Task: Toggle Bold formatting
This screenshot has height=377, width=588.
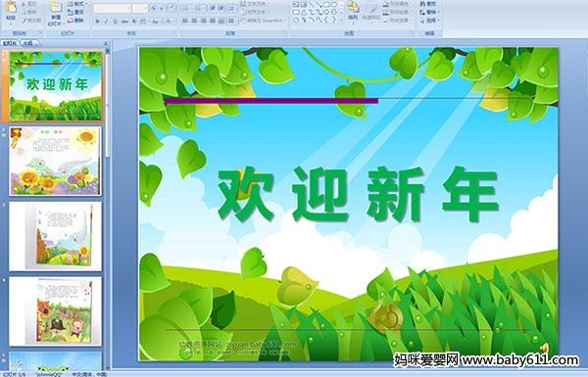Action: click(97, 22)
